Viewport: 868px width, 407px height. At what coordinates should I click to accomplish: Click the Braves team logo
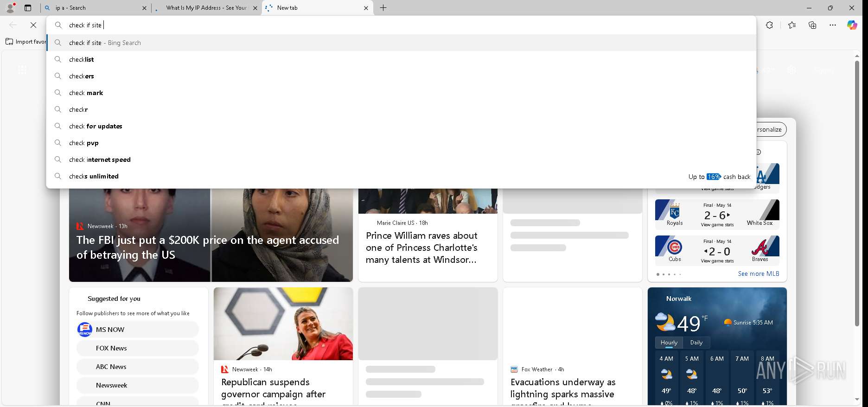click(x=760, y=247)
